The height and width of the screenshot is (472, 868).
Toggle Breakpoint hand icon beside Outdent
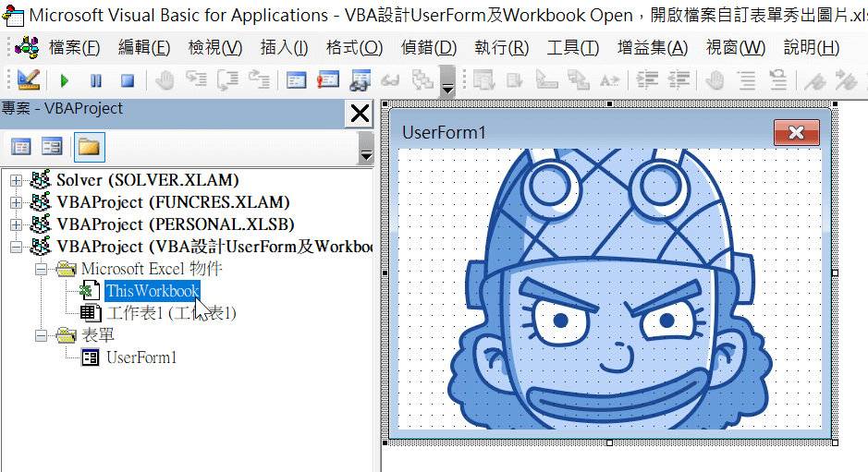pyautogui.click(x=715, y=80)
